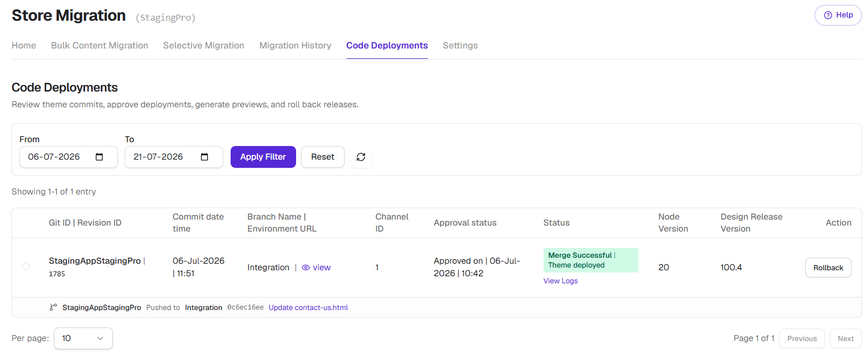Select the StagingAppStagingPro row radio button

pos(26,266)
